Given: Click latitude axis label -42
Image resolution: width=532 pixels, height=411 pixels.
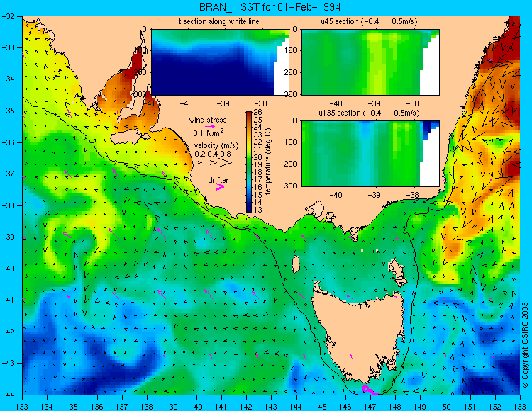Looking at the screenshot, I should tap(8, 332).
